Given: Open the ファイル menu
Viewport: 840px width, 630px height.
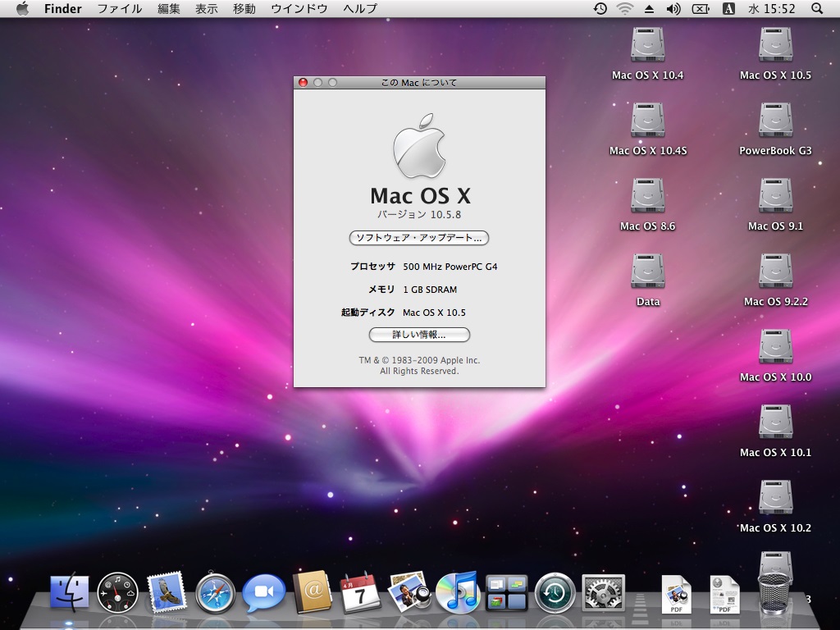Looking at the screenshot, I should (120, 8).
